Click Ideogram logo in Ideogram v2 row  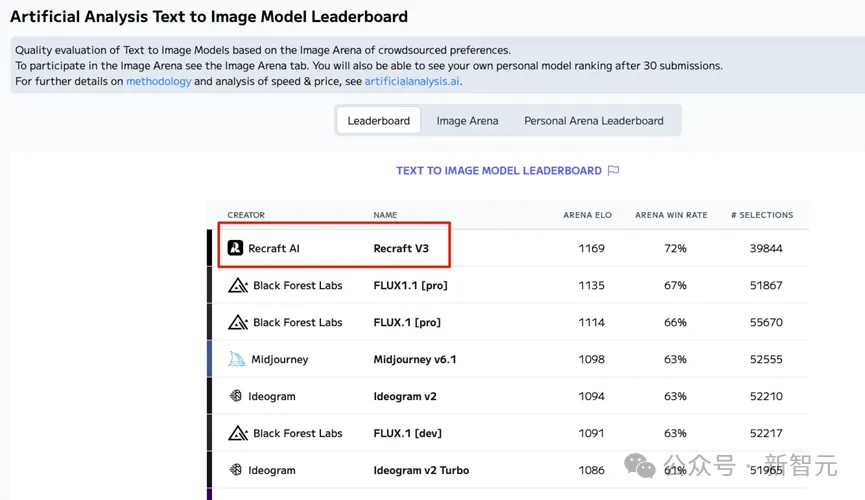pos(236,396)
